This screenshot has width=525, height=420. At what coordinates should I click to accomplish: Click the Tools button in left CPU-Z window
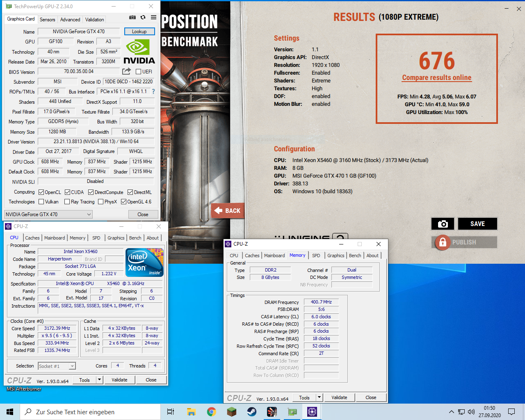84,380
